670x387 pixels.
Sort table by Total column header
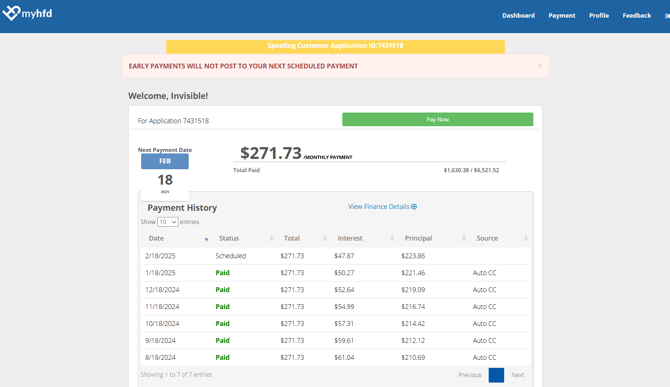[x=304, y=238]
